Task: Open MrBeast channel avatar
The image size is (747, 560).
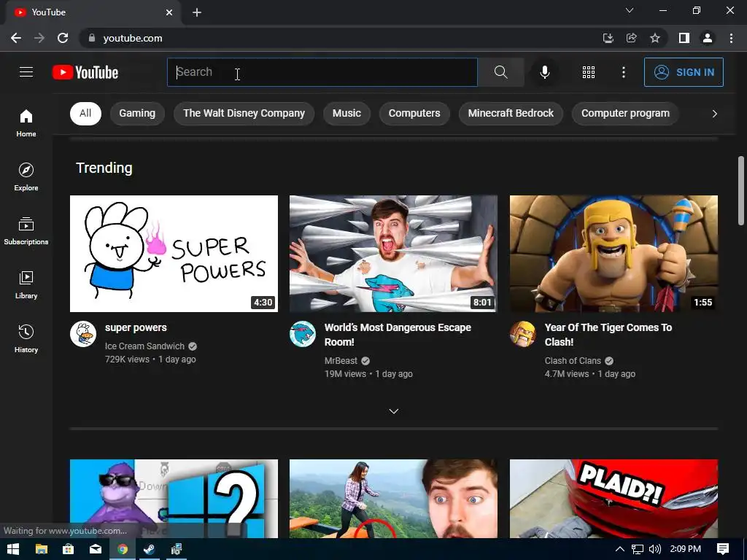Action: point(303,334)
